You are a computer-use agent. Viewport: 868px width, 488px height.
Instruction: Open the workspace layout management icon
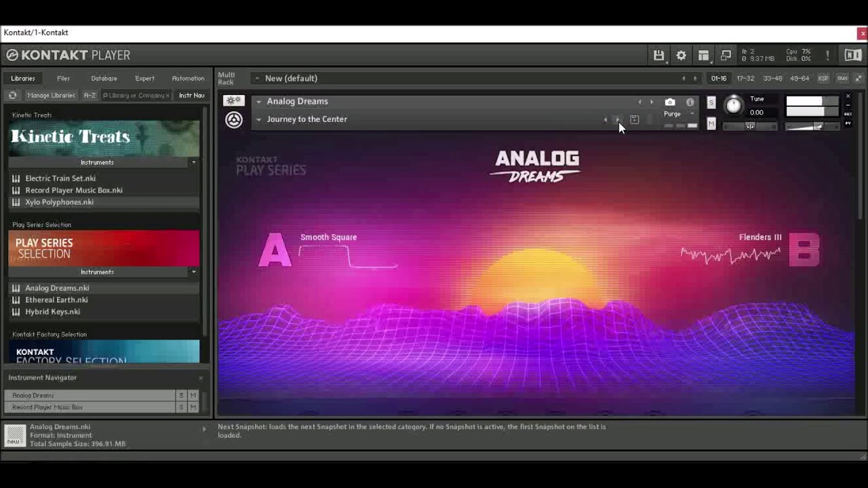703,56
